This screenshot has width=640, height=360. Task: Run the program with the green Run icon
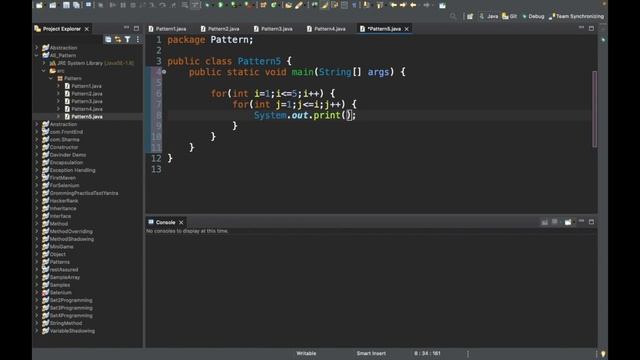(x=221, y=5)
